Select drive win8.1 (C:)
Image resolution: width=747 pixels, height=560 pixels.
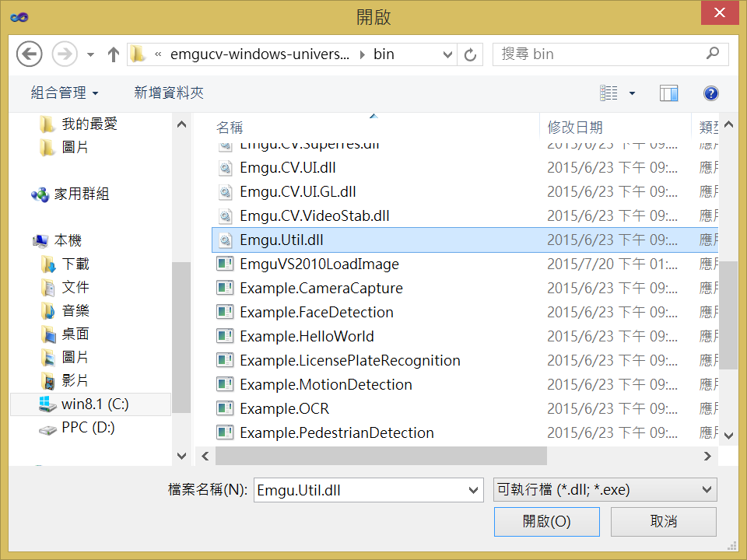pyautogui.click(x=90, y=404)
